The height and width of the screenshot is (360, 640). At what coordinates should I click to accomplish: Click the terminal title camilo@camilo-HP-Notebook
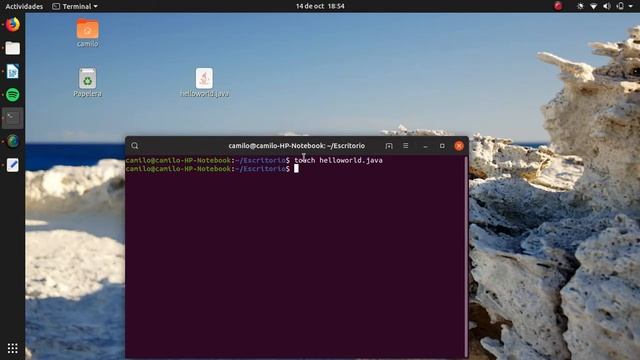tap(297, 146)
